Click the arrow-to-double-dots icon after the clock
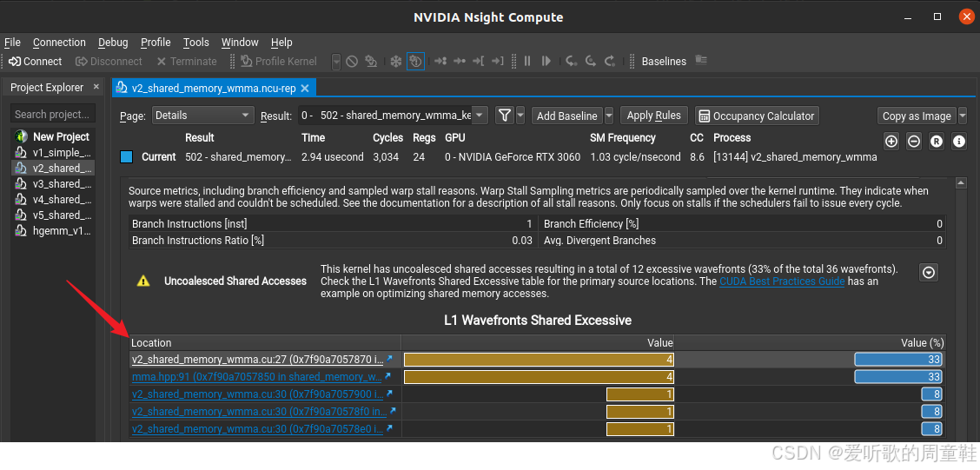Screen dimensions: 980x470 tap(440, 62)
